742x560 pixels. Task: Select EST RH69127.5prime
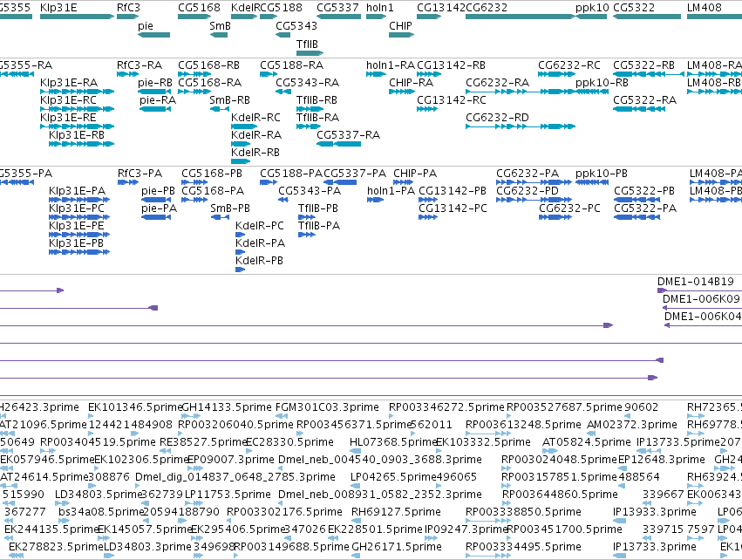click(x=357, y=521)
